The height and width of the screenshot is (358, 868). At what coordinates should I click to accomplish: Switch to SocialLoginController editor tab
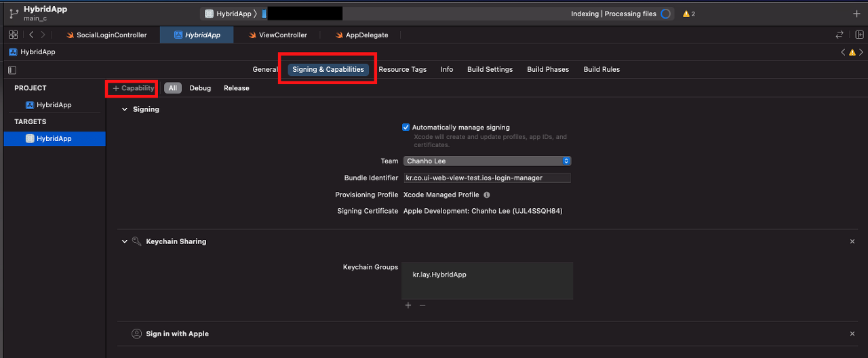[106, 35]
